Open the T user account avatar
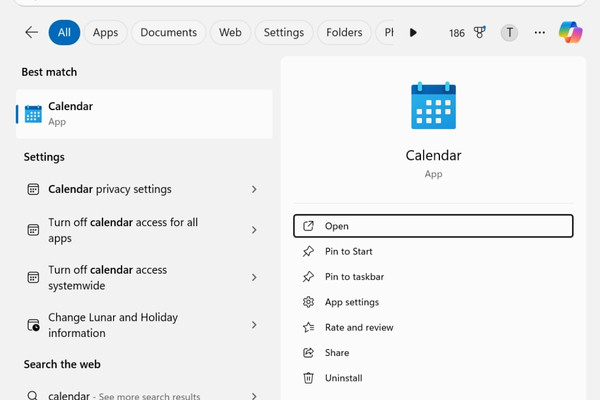 (x=509, y=33)
